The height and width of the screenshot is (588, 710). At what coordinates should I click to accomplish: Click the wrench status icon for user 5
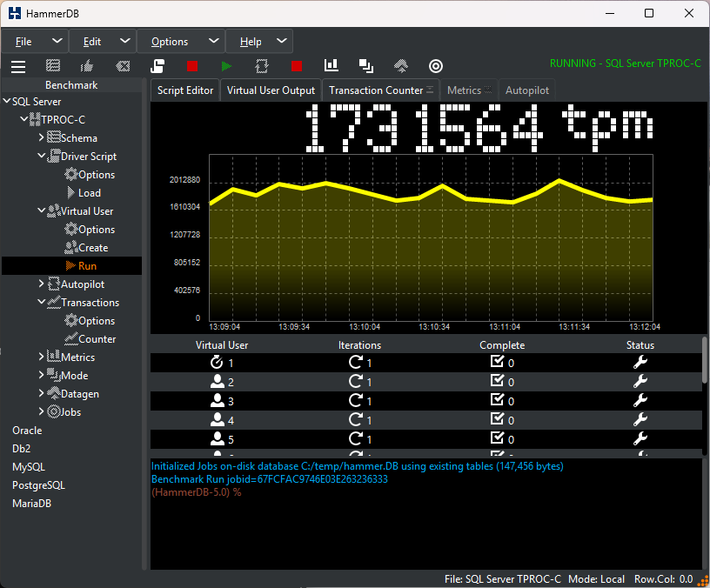pyautogui.click(x=640, y=438)
